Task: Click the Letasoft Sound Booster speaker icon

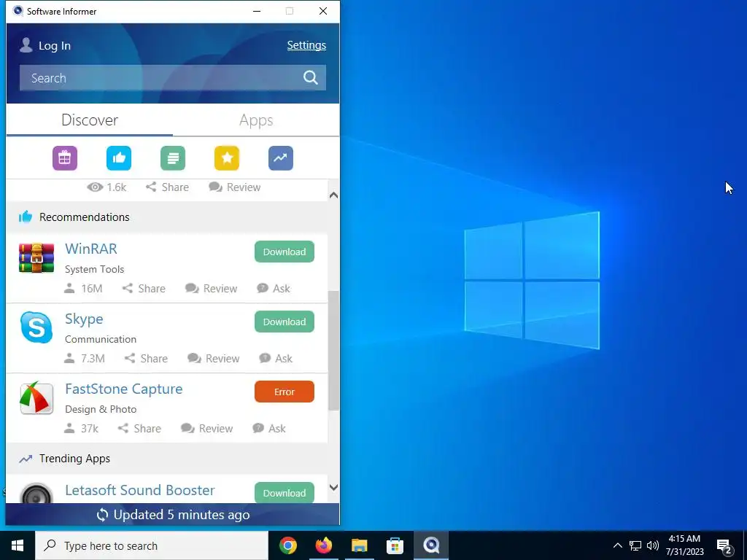Action: tap(36, 494)
